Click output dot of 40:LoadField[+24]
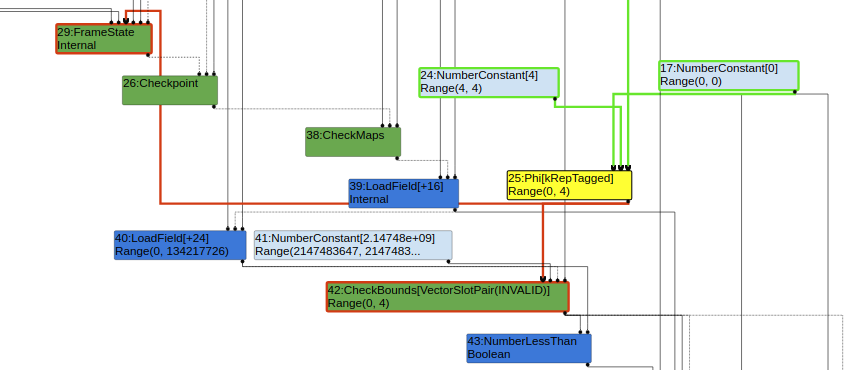 [242, 262]
